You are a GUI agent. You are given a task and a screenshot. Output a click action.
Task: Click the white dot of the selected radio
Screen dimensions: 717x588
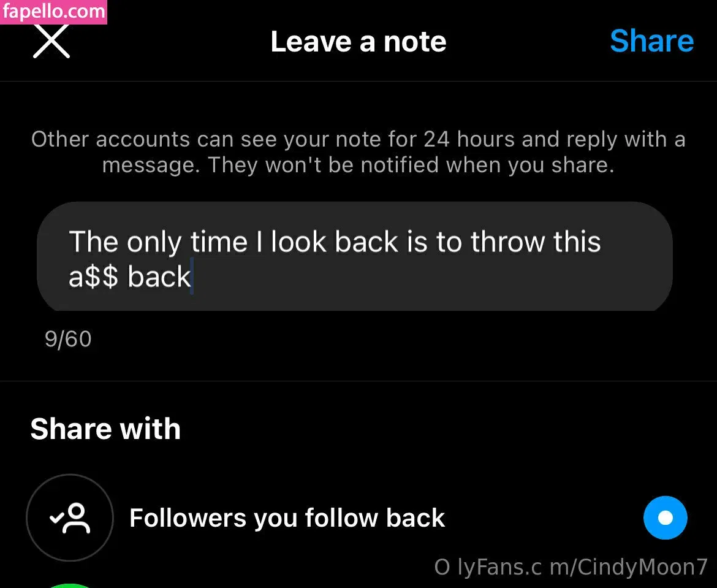(665, 517)
